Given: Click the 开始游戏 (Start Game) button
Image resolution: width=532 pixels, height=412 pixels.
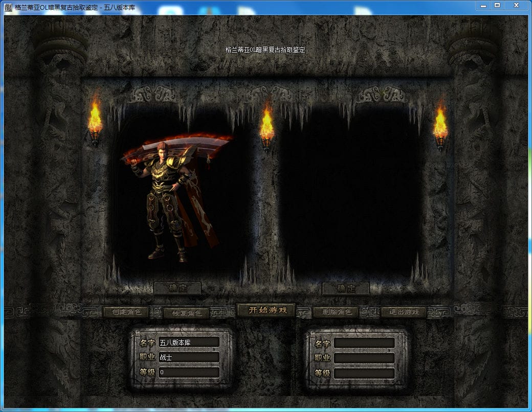Looking at the screenshot, I should coord(265,310).
